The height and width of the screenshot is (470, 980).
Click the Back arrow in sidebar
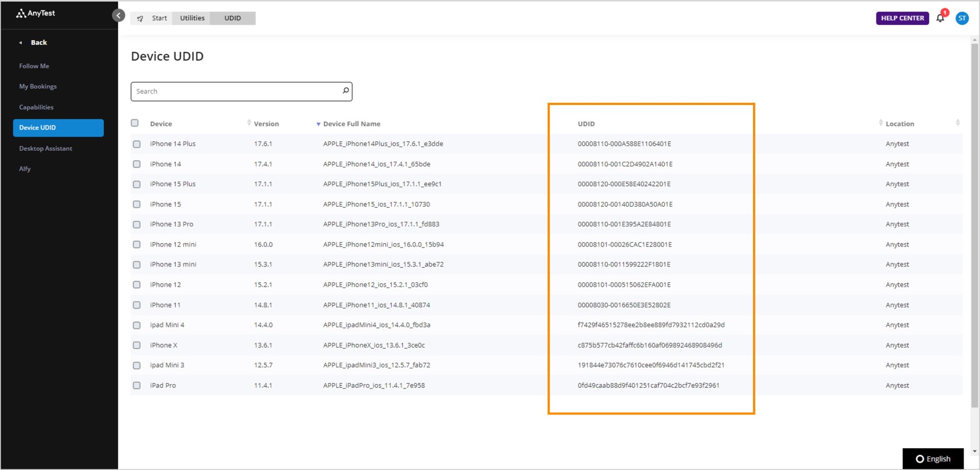(21, 42)
